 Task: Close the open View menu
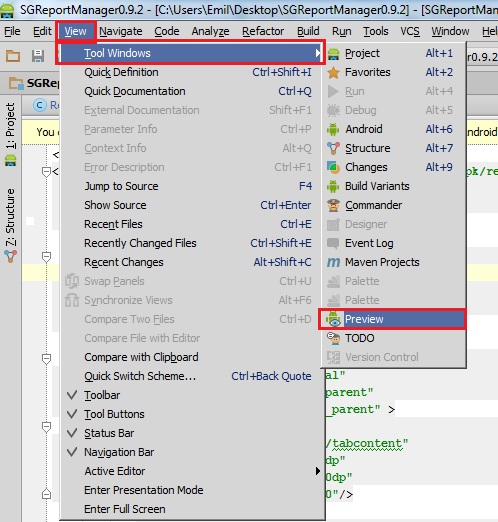(x=76, y=31)
